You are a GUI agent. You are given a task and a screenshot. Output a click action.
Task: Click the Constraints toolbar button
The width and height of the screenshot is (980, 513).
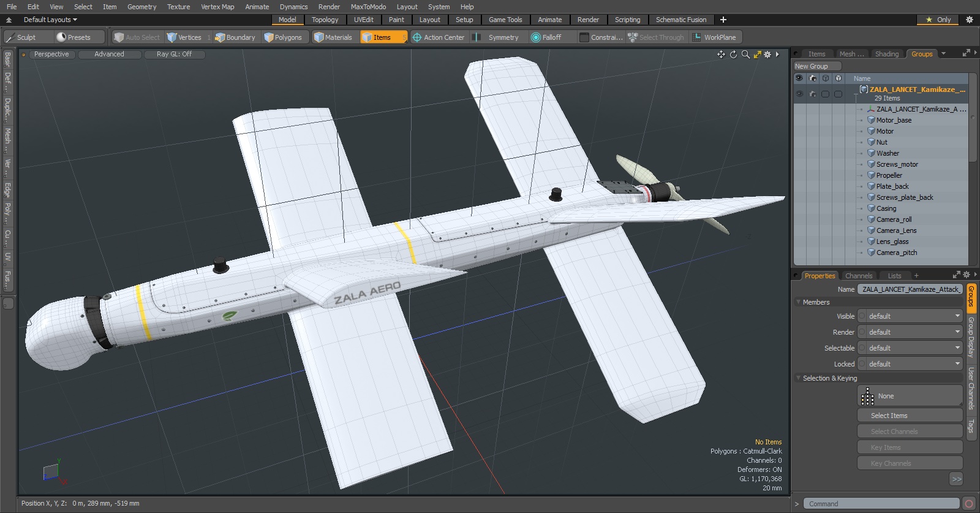point(601,37)
